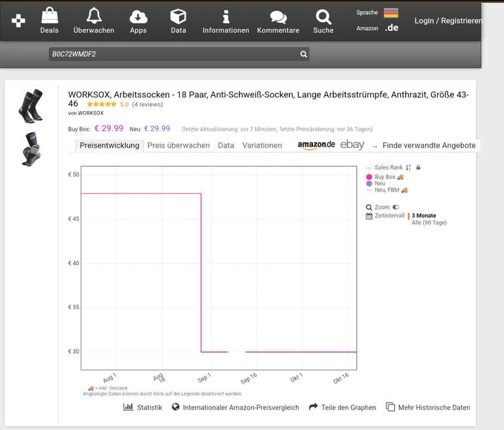Switch to the Variationen tab
Viewport: 504px width, 430px height.
coord(262,145)
